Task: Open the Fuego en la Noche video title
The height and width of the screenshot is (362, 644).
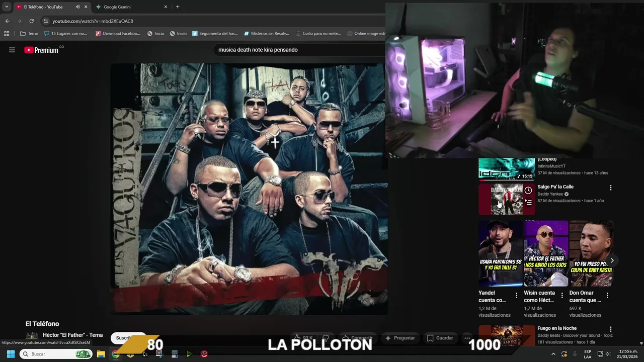Action: (557, 328)
